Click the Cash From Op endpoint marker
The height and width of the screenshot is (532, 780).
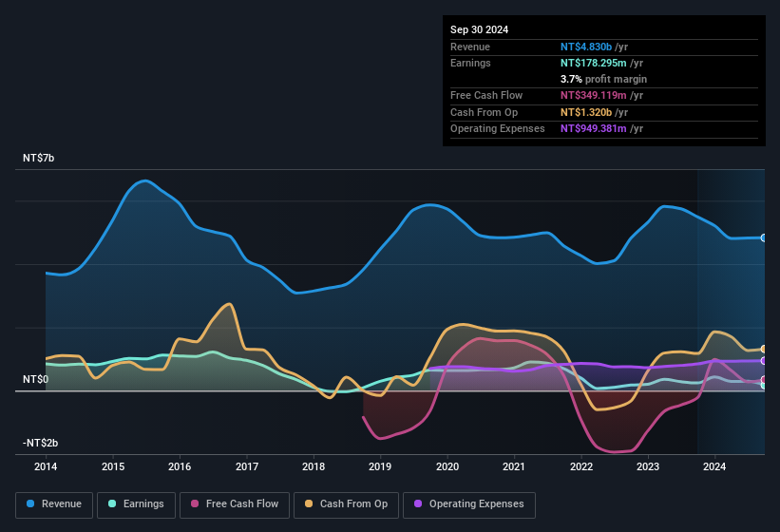[764, 350]
